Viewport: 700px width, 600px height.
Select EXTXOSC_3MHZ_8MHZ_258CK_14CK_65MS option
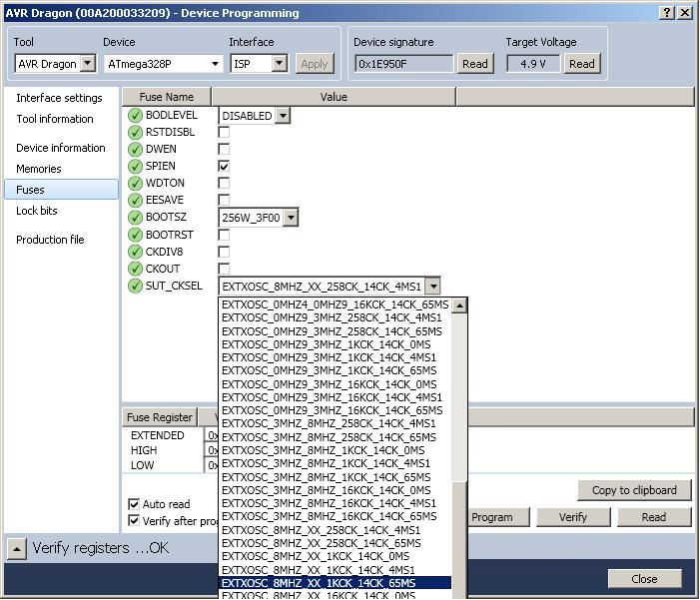coord(335,437)
